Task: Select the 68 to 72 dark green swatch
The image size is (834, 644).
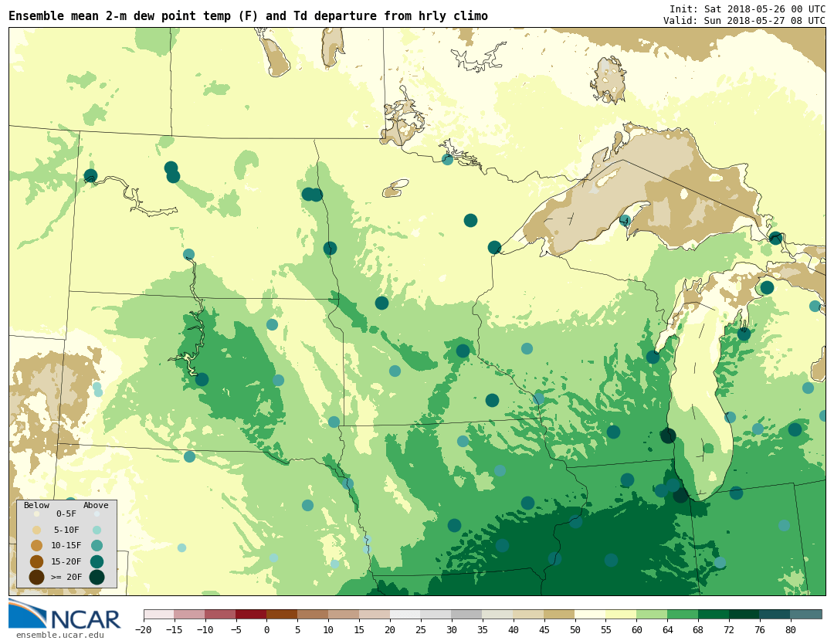Action: click(x=714, y=615)
